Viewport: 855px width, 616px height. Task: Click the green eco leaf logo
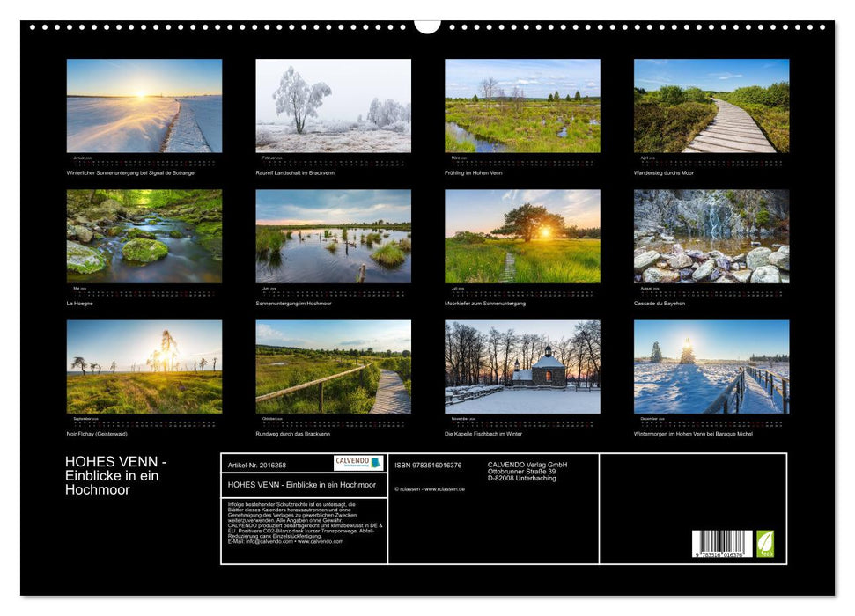[765, 543]
